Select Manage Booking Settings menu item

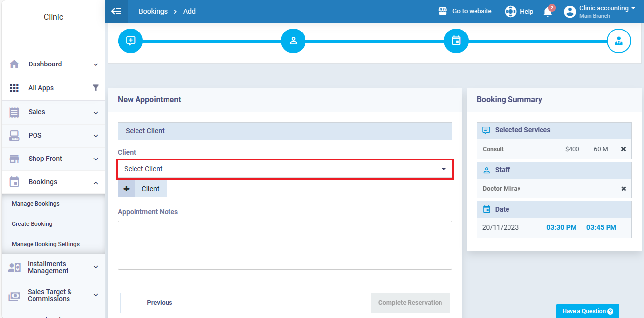[46, 244]
